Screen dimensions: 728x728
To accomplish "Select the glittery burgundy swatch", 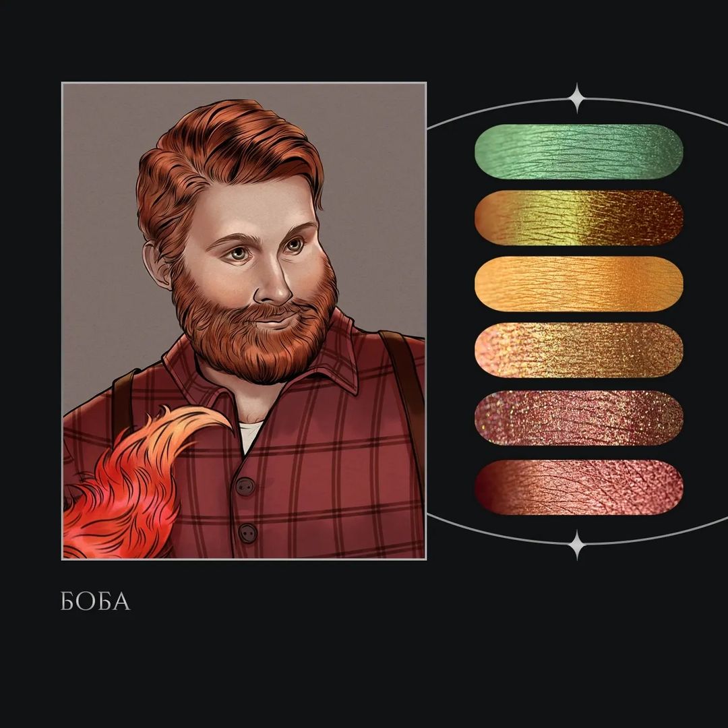I will (x=578, y=418).
